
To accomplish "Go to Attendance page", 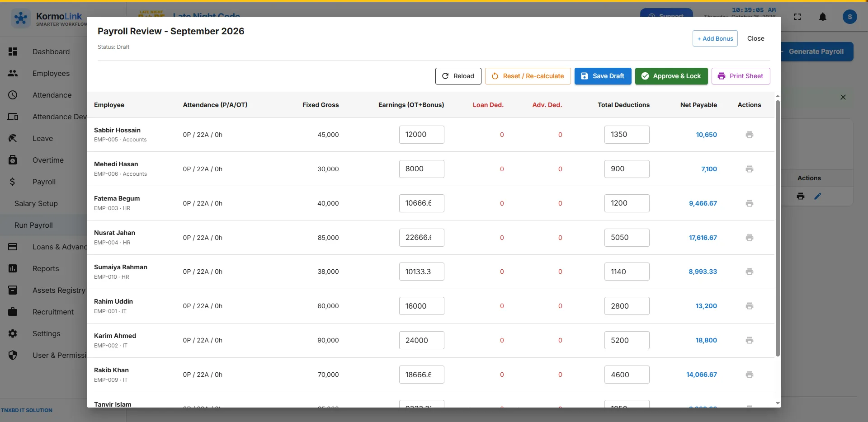I will pyautogui.click(x=52, y=95).
